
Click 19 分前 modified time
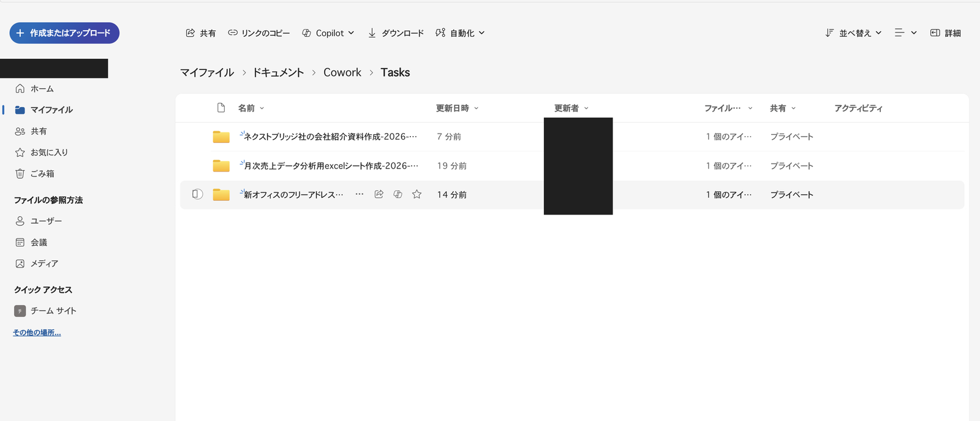(x=451, y=165)
